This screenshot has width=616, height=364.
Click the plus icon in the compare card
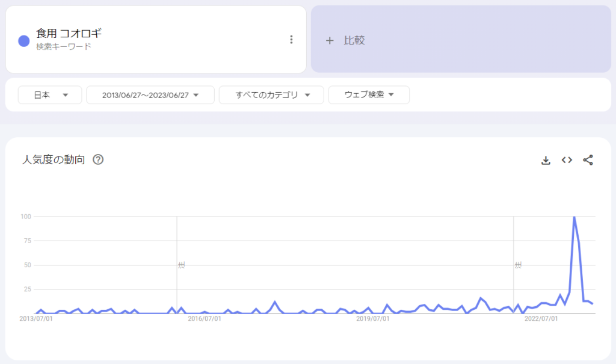pyautogui.click(x=329, y=40)
